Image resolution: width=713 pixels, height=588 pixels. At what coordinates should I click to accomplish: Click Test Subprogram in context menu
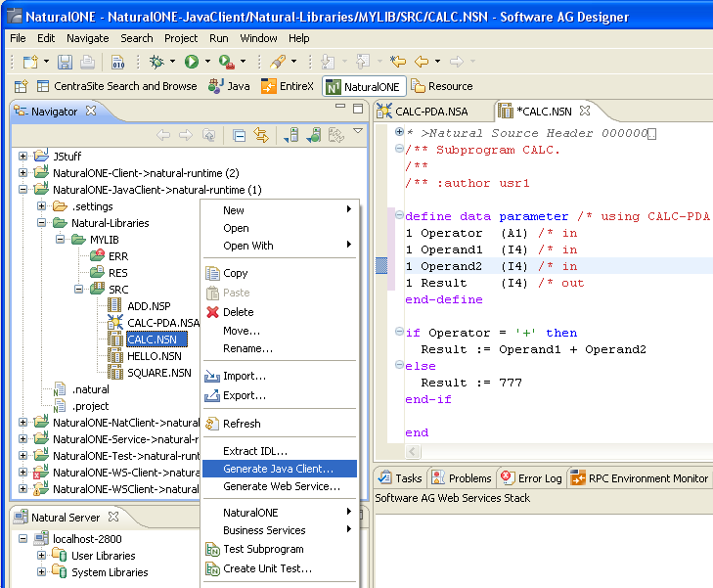(280, 549)
